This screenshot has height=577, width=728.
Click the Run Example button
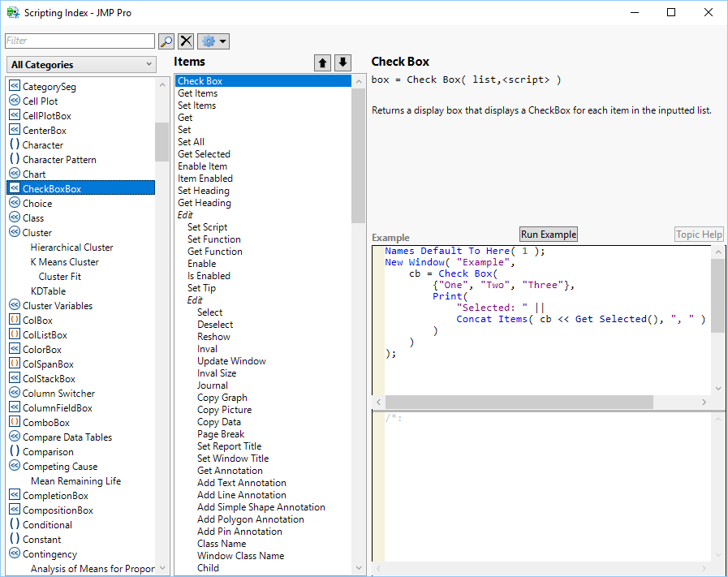[548, 235]
